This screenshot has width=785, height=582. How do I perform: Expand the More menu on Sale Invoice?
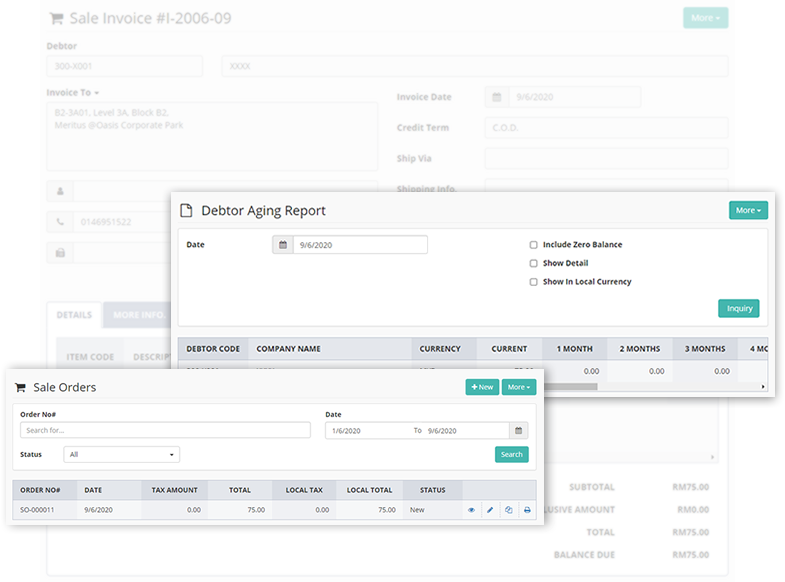pyautogui.click(x=705, y=18)
